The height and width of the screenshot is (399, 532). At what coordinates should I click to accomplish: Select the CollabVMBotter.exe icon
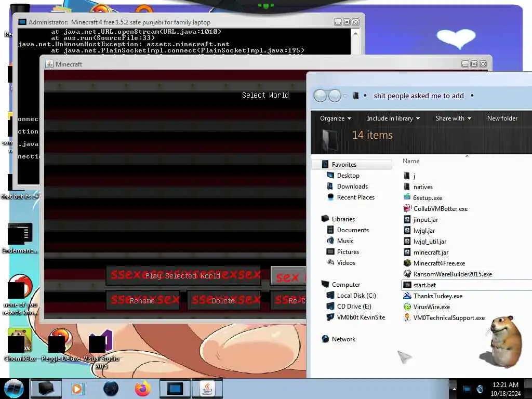click(x=407, y=208)
